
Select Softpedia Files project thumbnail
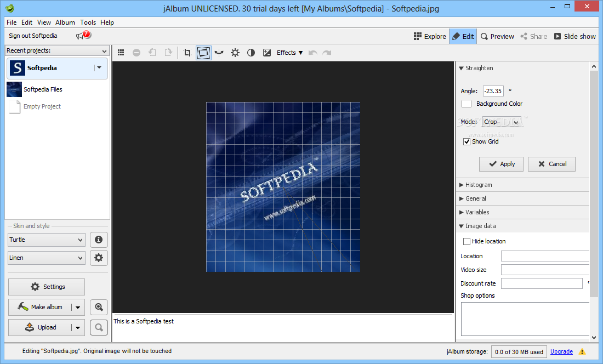click(14, 89)
